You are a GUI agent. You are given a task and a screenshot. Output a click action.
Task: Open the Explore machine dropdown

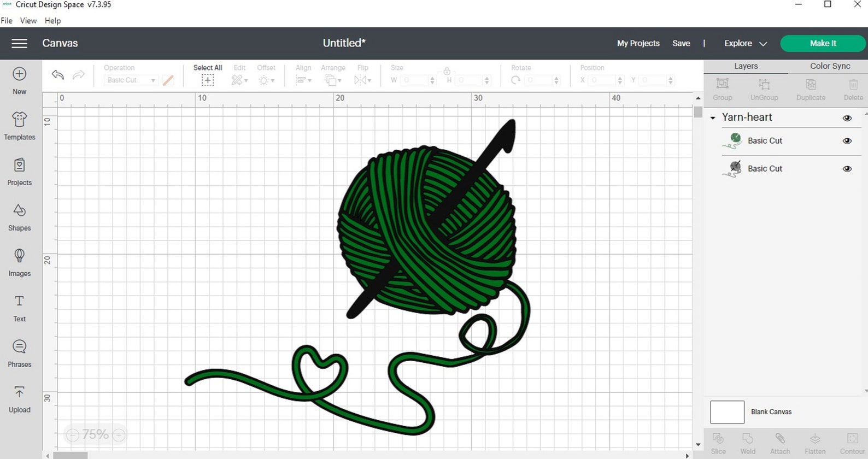pyautogui.click(x=746, y=43)
